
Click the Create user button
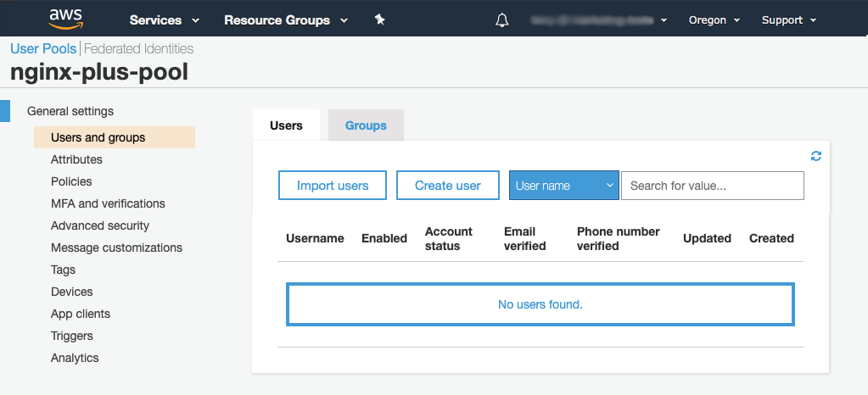[448, 186]
